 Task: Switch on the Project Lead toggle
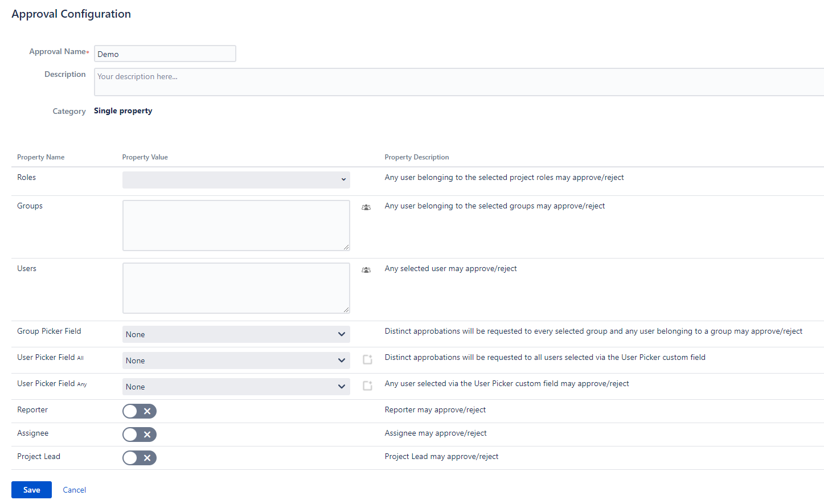click(139, 458)
